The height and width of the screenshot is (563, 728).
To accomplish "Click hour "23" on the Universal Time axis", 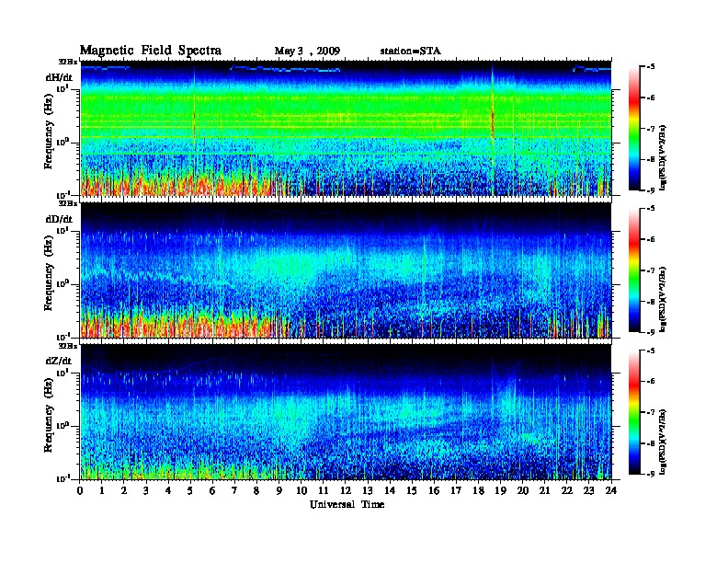I will (588, 490).
